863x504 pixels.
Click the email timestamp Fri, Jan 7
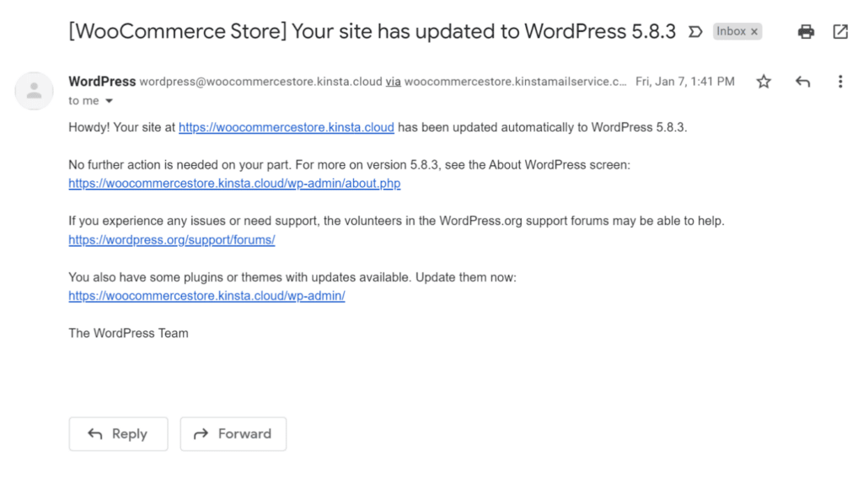pos(684,82)
